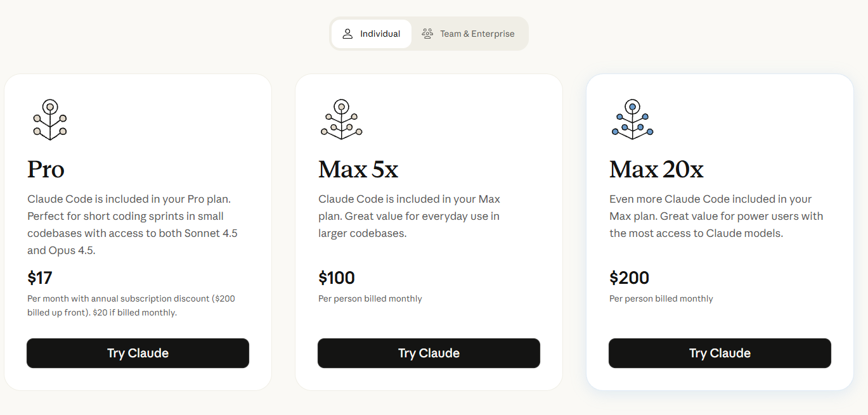This screenshot has height=415, width=868.
Task: Click the Pro description mentioning Sonnet 4.5
Action: click(133, 224)
